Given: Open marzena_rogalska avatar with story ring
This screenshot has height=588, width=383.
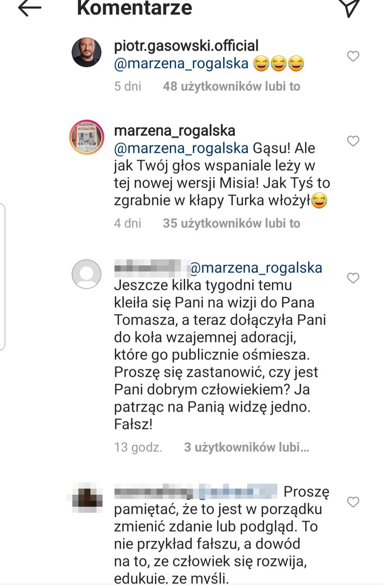Looking at the screenshot, I should point(87,137).
